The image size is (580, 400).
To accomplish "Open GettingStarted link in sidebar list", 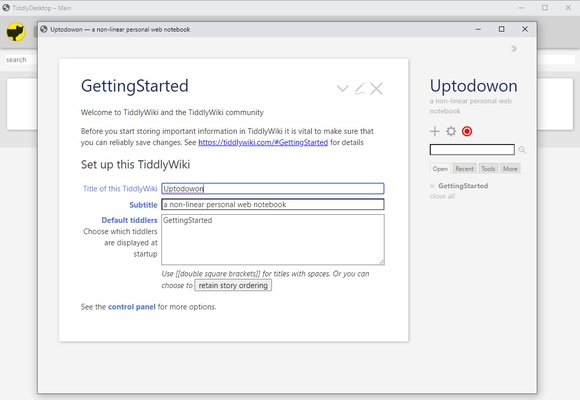I will [x=463, y=186].
